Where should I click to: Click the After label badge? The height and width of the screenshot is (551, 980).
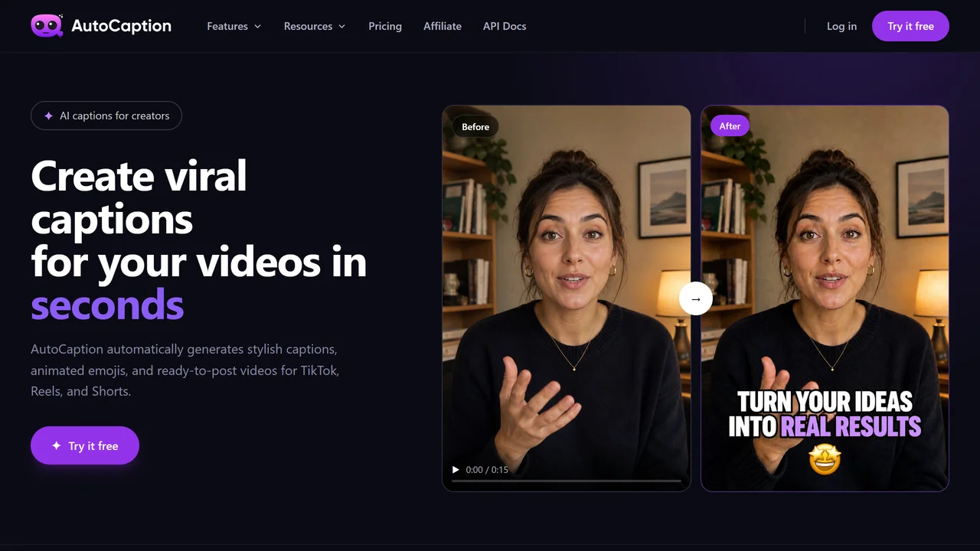730,126
